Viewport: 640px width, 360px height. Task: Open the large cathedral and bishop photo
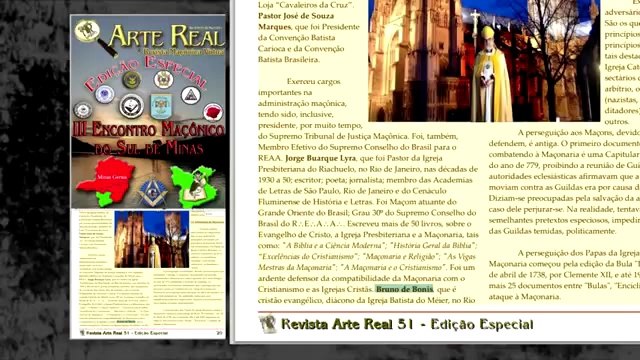tap(484, 60)
